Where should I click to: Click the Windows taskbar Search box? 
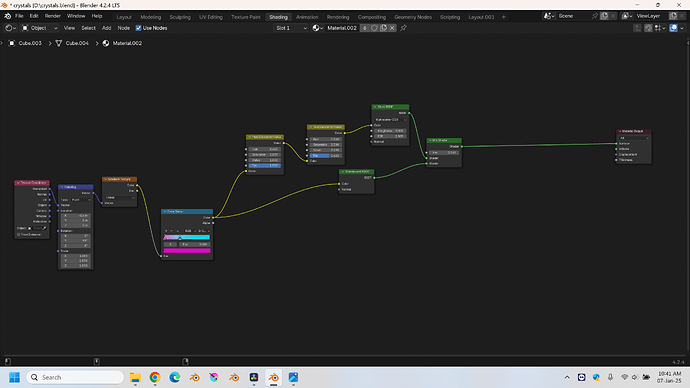click(x=75, y=377)
